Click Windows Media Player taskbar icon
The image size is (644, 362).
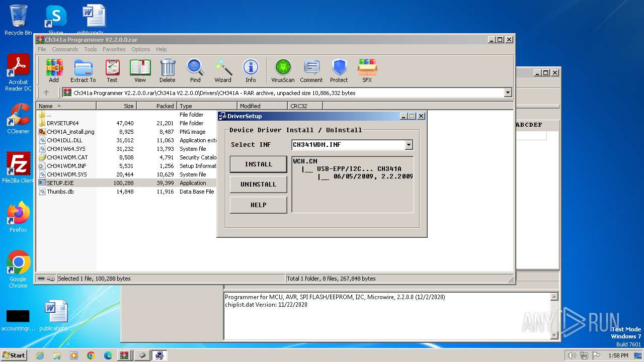click(x=74, y=355)
